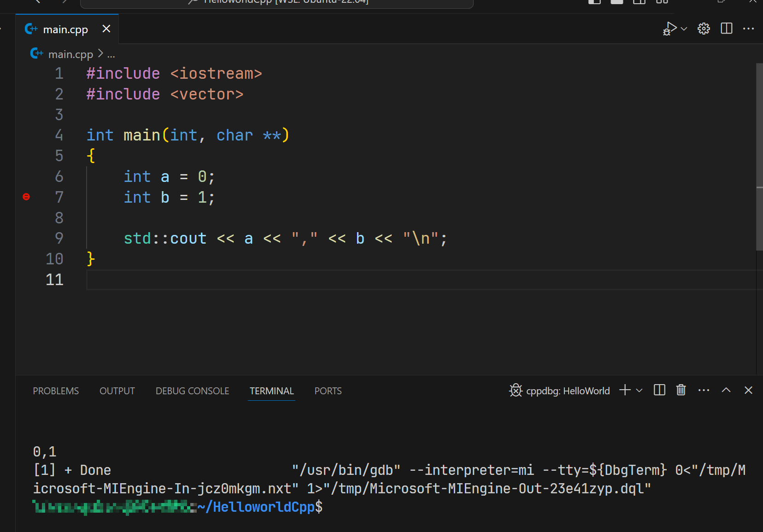Maximize the panel with chevron up
Image resolution: width=763 pixels, height=532 pixels.
pos(726,390)
